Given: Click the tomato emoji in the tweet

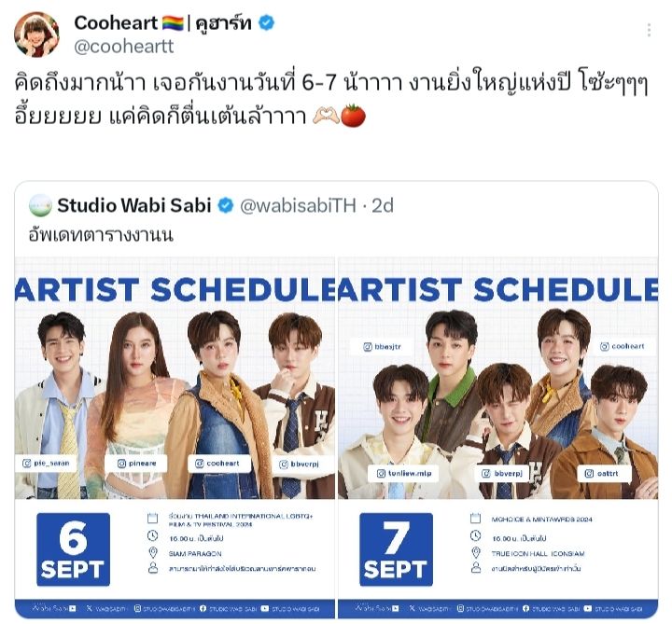Looking at the screenshot, I should [x=353, y=116].
